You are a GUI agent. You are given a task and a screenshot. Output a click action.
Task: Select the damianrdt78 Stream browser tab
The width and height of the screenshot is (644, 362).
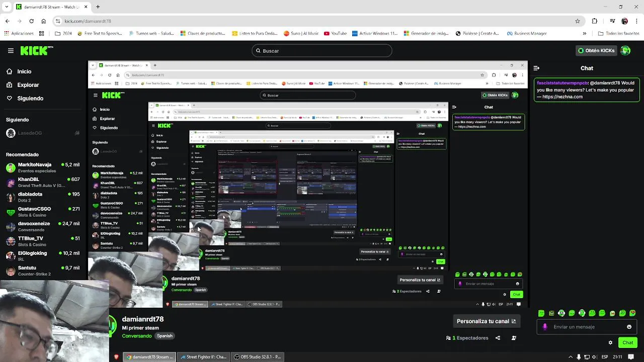51,7
